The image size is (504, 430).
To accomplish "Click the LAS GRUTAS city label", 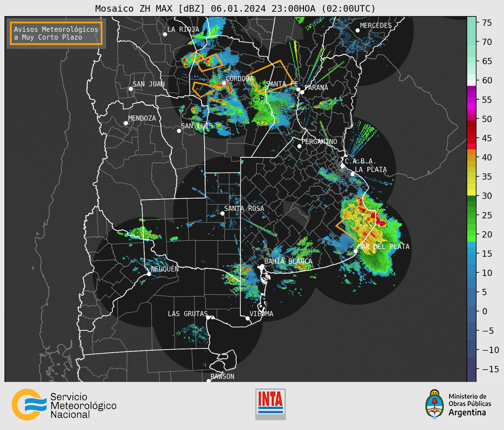I will 188,314.
